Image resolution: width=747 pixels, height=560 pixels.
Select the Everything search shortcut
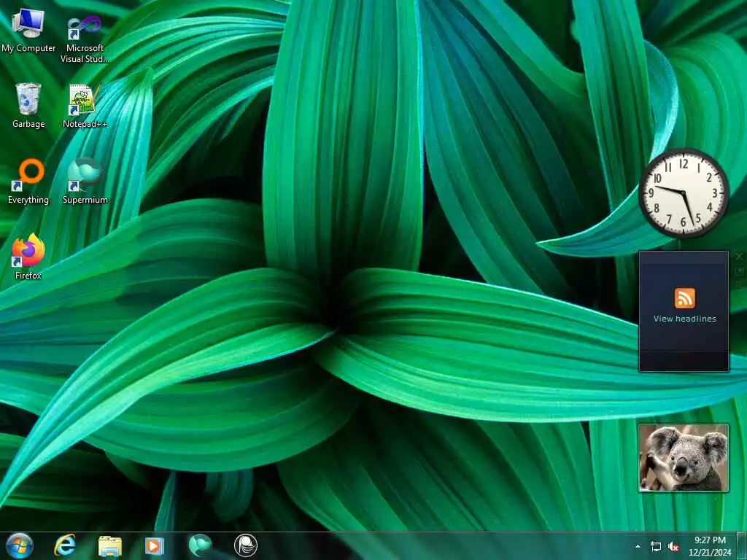click(x=28, y=182)
